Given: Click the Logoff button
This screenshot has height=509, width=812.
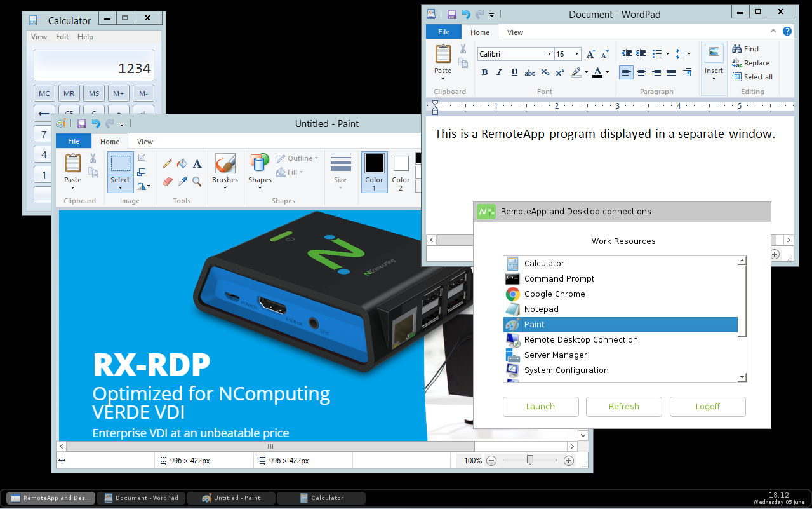Looking at the screenshot, I should 708,407.
